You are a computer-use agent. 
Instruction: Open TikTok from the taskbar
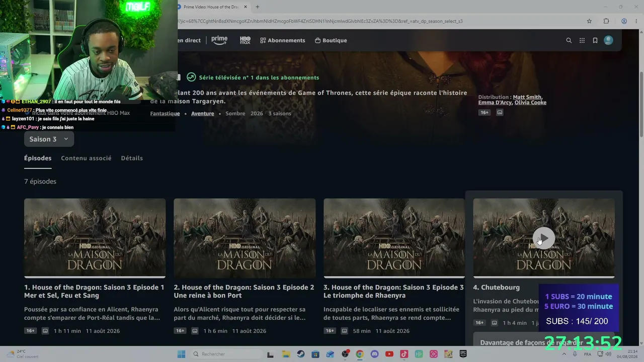click(404, 354)
